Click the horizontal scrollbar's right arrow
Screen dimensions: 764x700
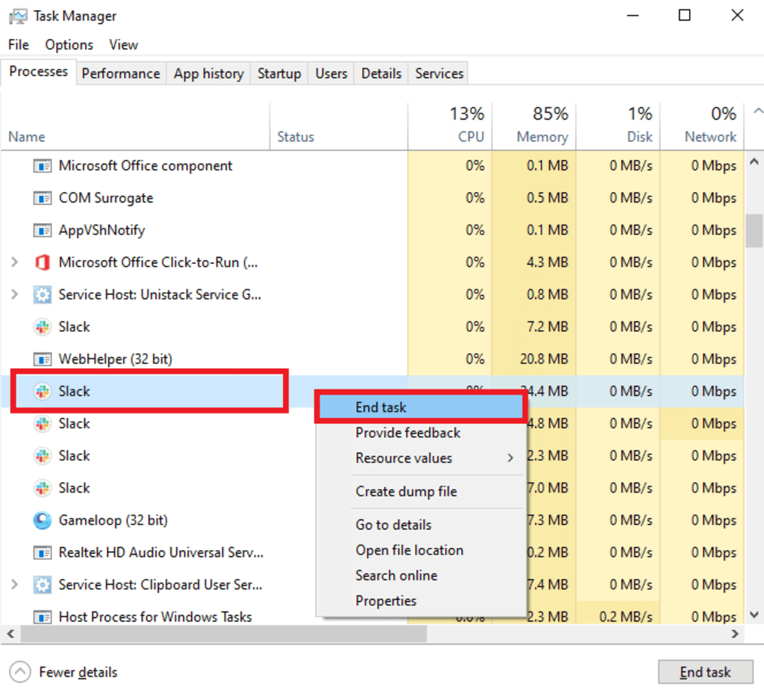(x=735, y=633)
